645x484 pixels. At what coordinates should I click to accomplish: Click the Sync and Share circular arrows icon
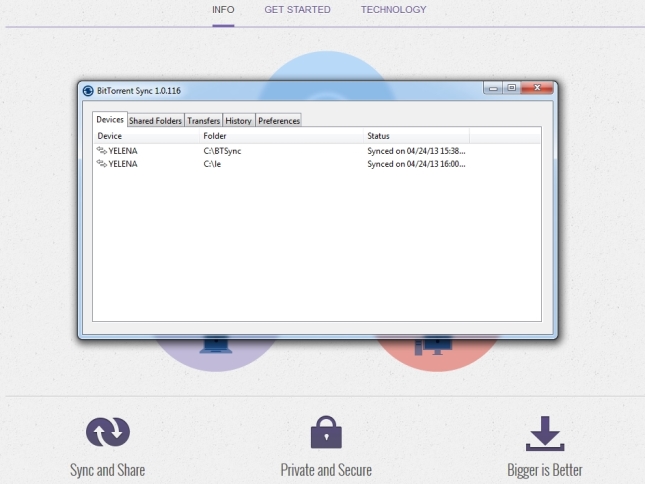pyautogui.click(x=108, y=432)
